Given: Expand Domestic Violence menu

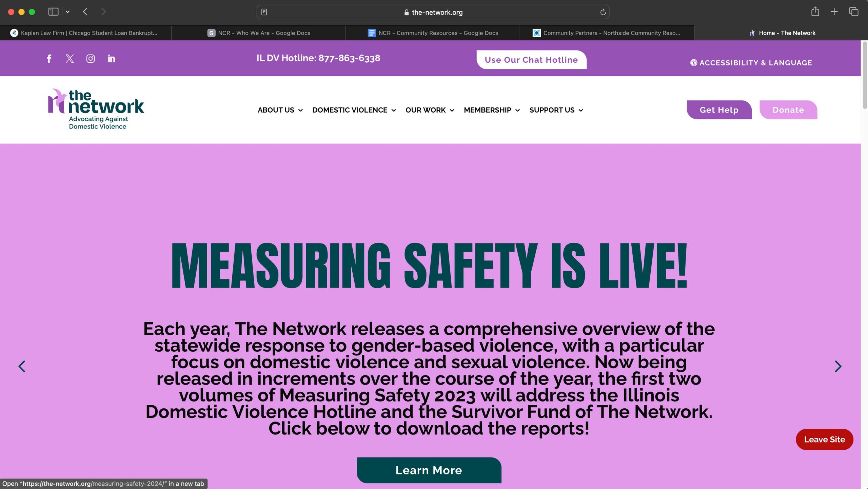Looking at the screenshot, I should pyautogui.click(x=354, y=110).
